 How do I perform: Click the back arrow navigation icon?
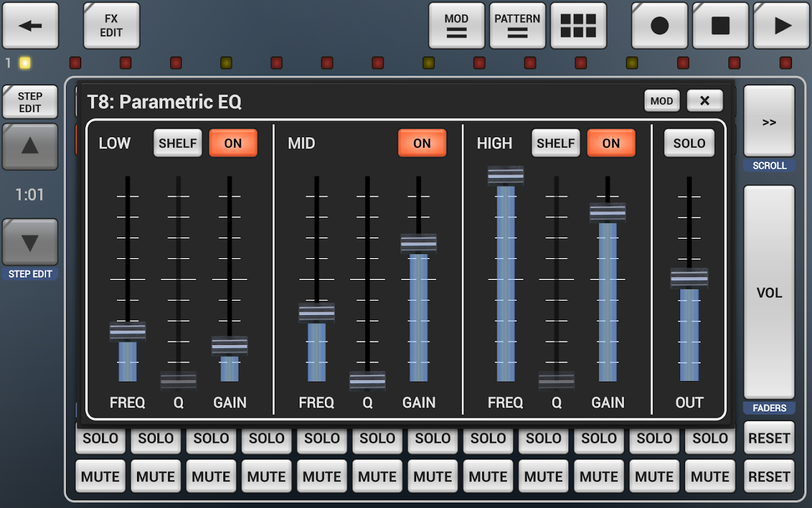(x=30, y=25)
